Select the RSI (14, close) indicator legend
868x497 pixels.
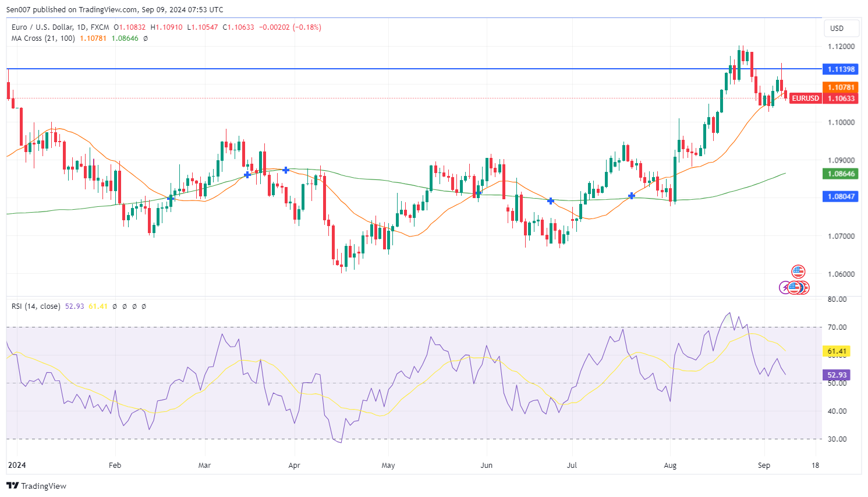(x=36, y=306)
